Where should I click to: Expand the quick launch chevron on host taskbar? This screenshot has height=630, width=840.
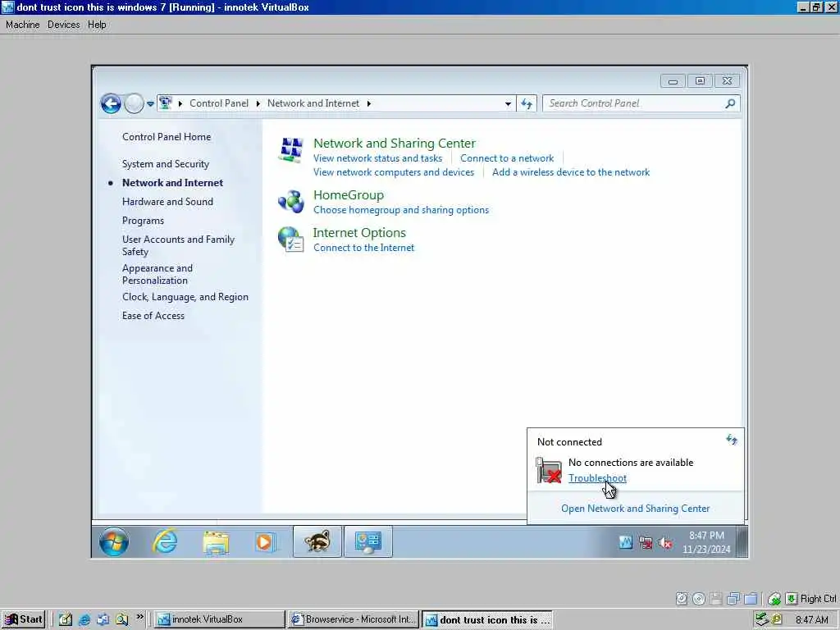point(139,617)
